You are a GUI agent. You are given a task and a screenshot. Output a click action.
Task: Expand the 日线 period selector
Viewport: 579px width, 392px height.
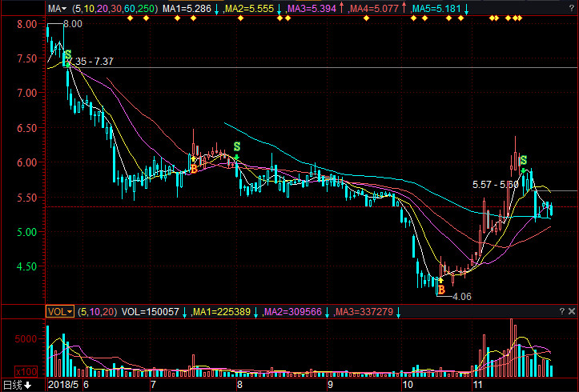click(x=16, y=385)
